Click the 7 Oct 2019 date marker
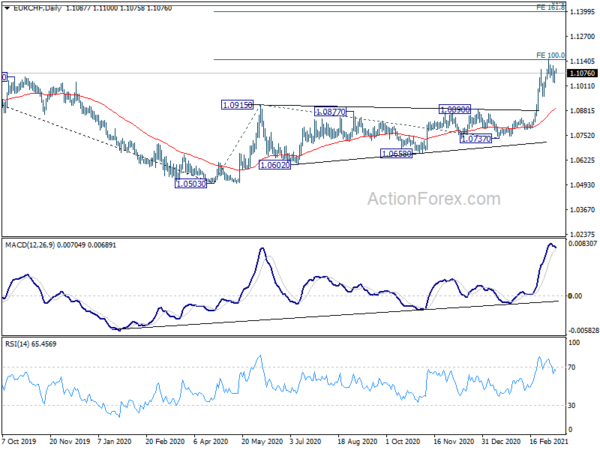Image resolution: width=600 pixels, height=450 pixels. tap(19, 441)
